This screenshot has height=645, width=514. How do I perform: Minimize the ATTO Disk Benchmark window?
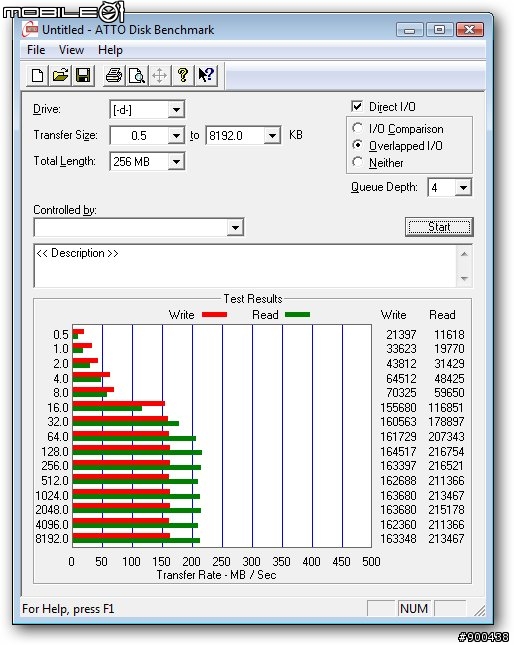coord(410,30)
